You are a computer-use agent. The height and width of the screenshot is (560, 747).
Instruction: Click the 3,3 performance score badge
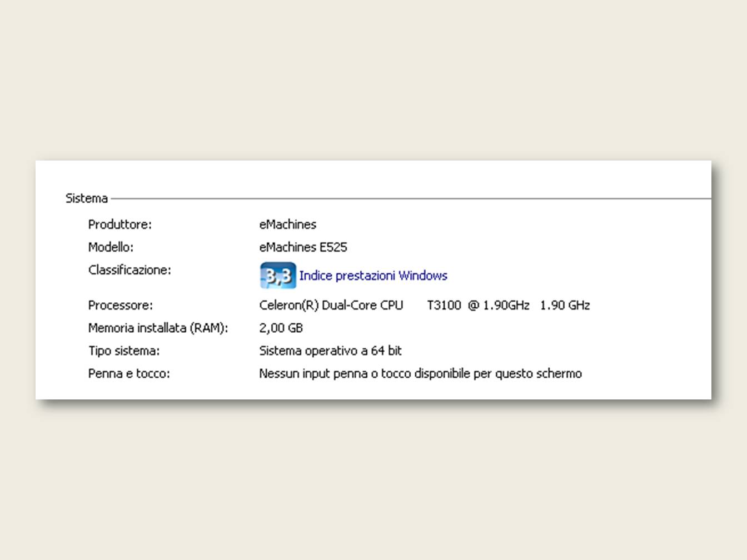[x=278, y=276]
